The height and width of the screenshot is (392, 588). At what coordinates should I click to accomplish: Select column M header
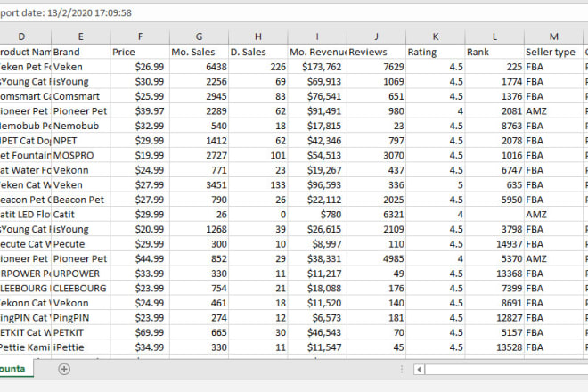pos(553,37)
